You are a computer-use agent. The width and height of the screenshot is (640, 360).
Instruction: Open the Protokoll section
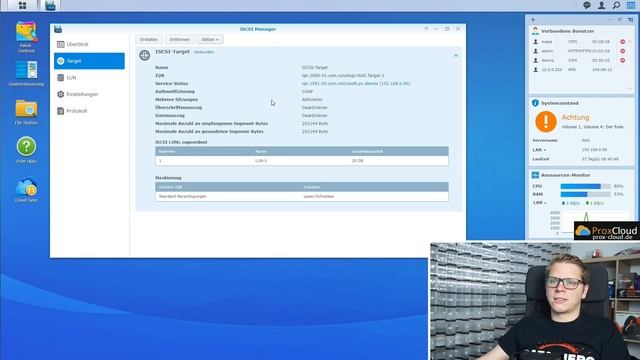89,111
